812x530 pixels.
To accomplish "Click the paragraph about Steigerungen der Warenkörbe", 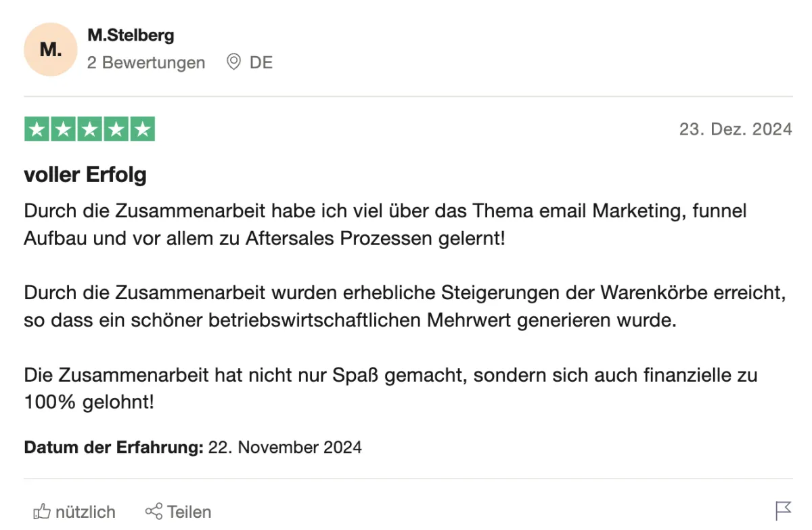I will point(405,307).
